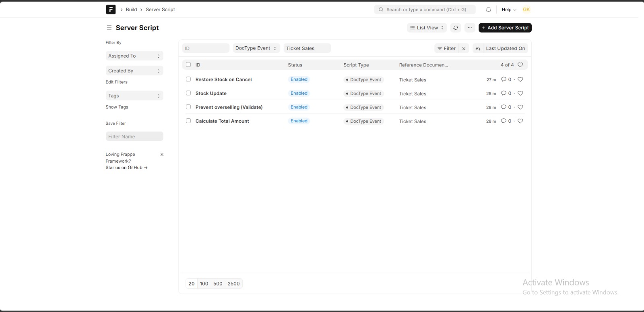This screenshot has width=644, height=312.
Task: Clear applied filters with the X
Action: point(464,48)
